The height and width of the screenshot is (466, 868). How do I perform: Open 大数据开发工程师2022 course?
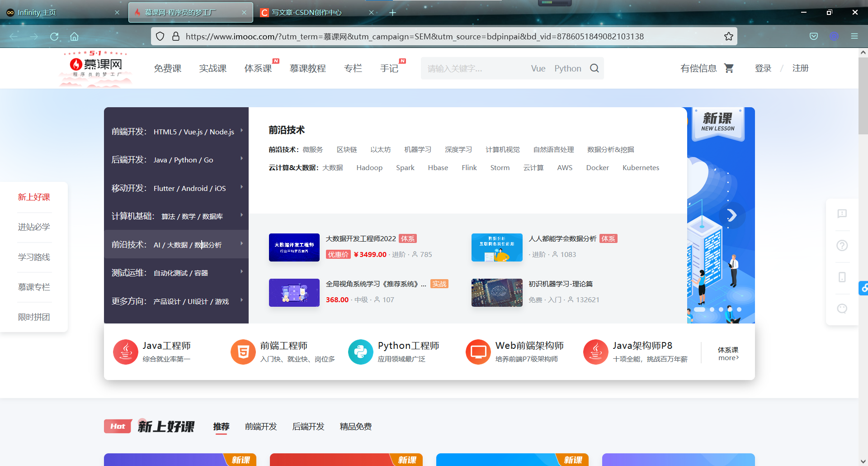tap(361, 238)
